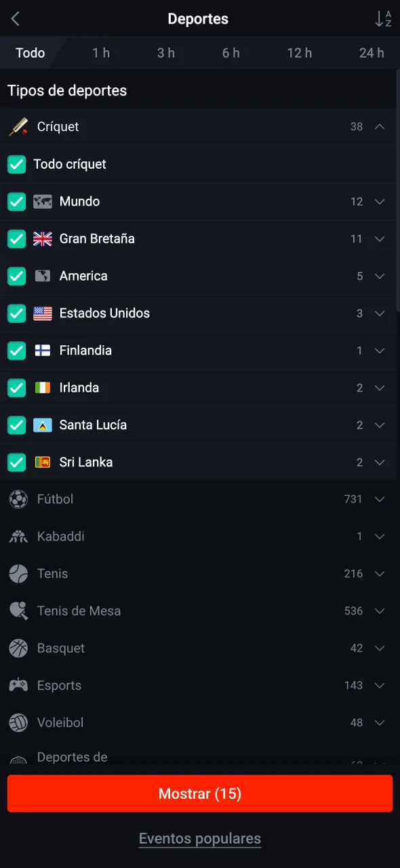Image resolution: width=400 pixels, height=868 pixels.
Task: Uncheck the Gran Bretaña checkbox
Action: tap(16, 239)
